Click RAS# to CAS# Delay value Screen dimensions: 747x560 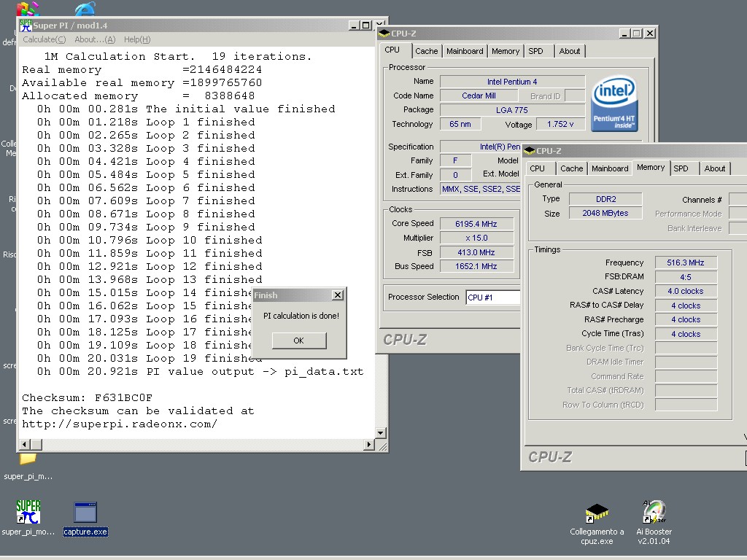click(686, 306)
